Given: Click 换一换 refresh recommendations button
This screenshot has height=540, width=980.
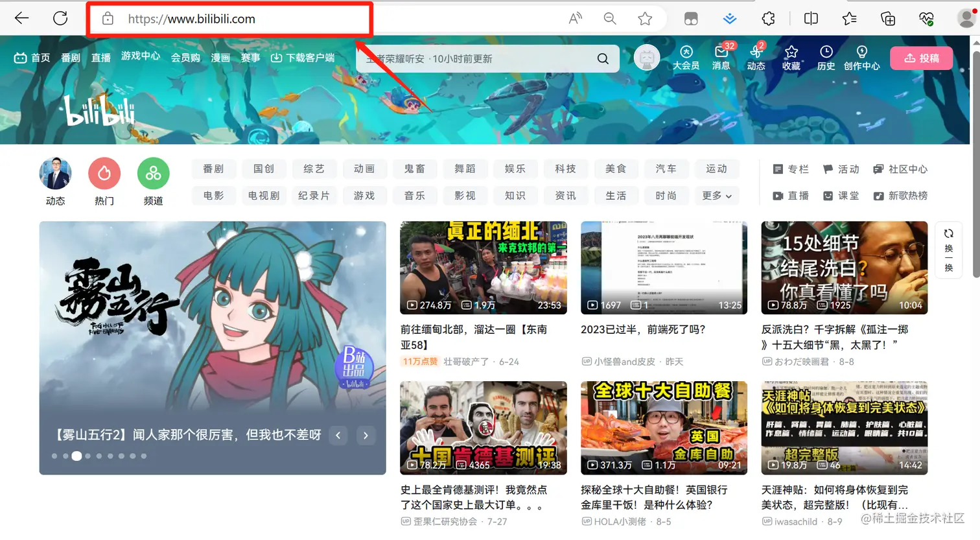Looking at the screenshot, I should [949, 250].
